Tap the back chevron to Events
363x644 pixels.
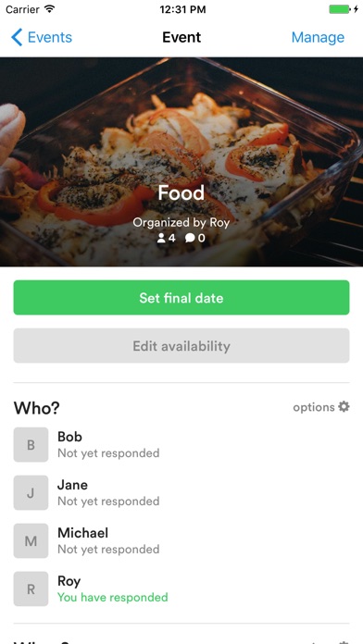click(17, 37)
